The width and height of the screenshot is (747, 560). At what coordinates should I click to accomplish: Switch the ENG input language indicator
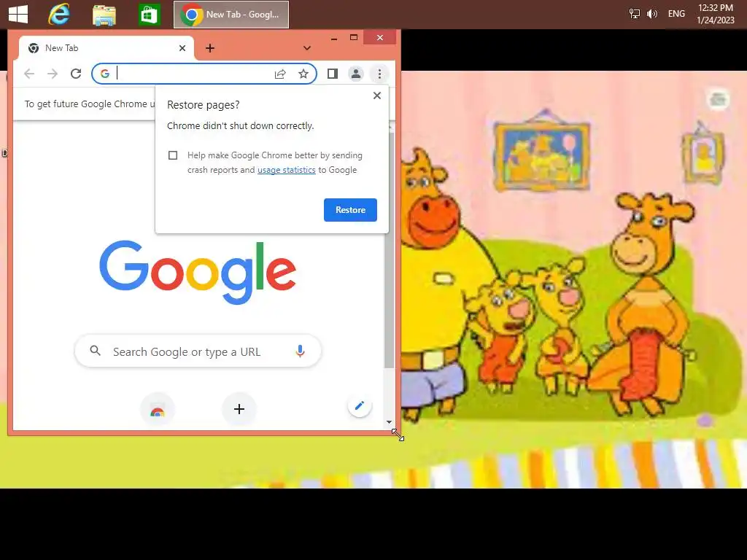[676, 14]
